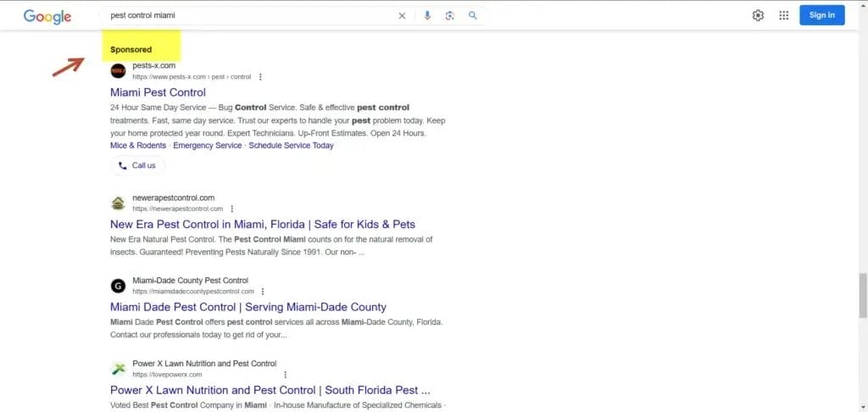The image size is (868, 412).
Task: Open 'Schedule Service Today' sitelink
Action: (x=292, y=146)
